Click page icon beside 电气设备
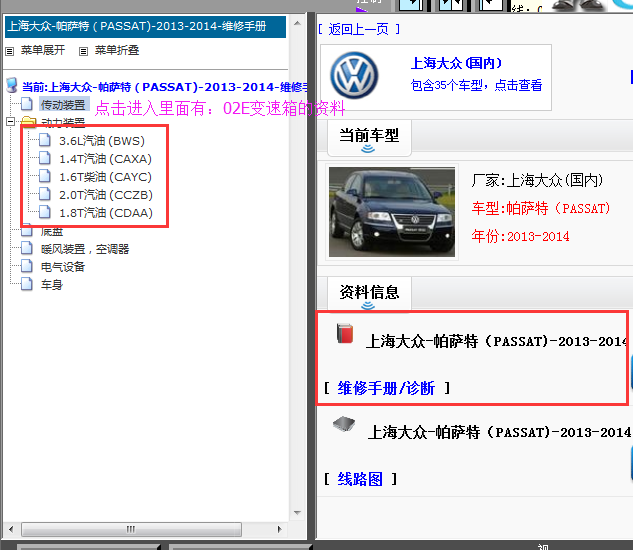The image size is (633, 550). pos(27,266)
